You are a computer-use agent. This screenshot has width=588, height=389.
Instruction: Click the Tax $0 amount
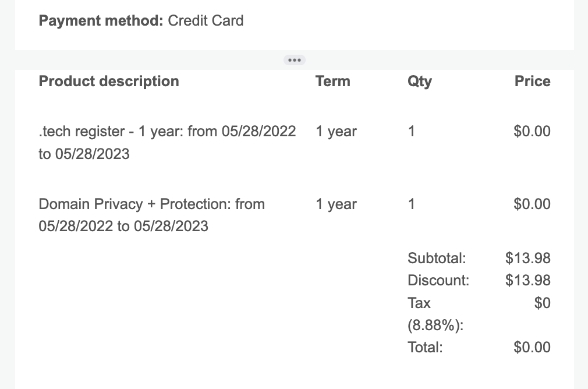(542, 303)
